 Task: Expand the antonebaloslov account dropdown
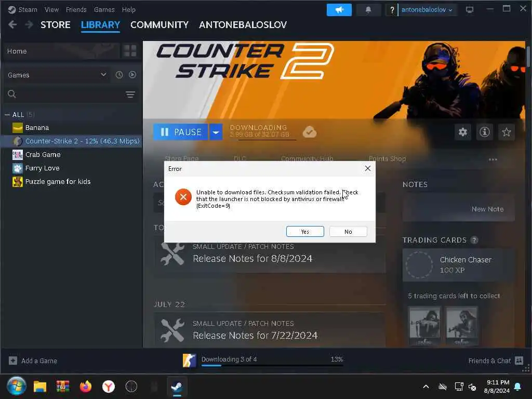point(427,10)
